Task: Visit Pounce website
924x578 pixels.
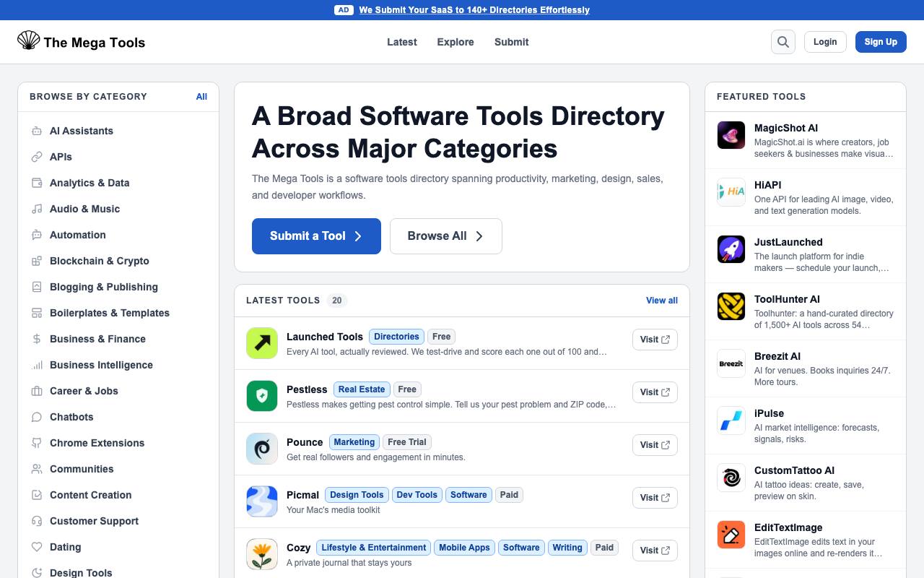Action: 655,445
